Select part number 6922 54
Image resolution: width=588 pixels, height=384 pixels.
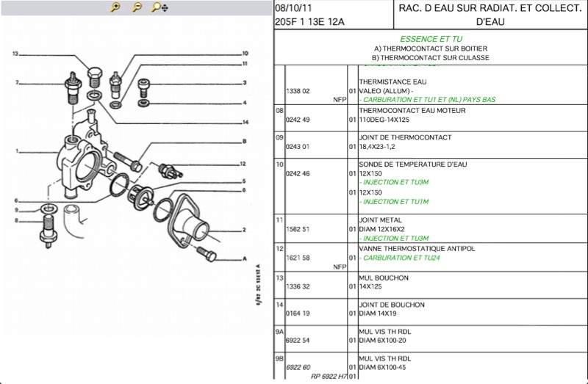[x=298, y=341]
